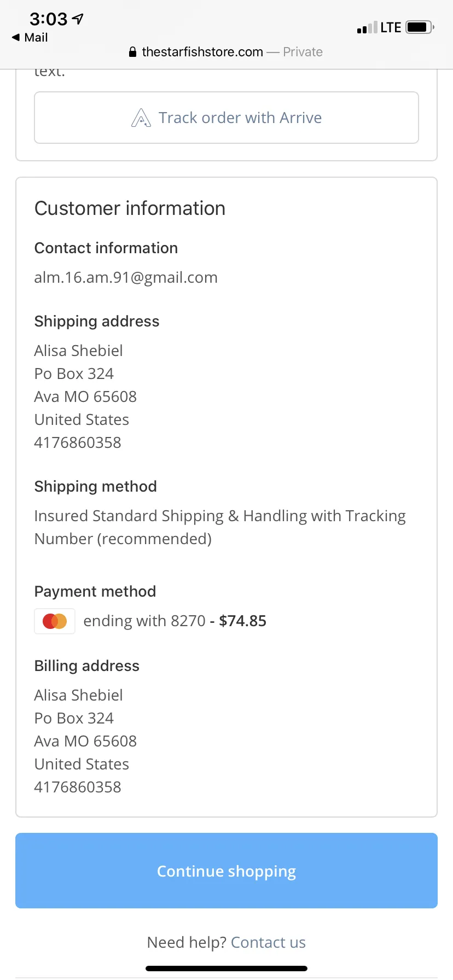
Task: Tap thestarfishstore.com address bar
Action: pyautogui.click(x=225, y=52)
